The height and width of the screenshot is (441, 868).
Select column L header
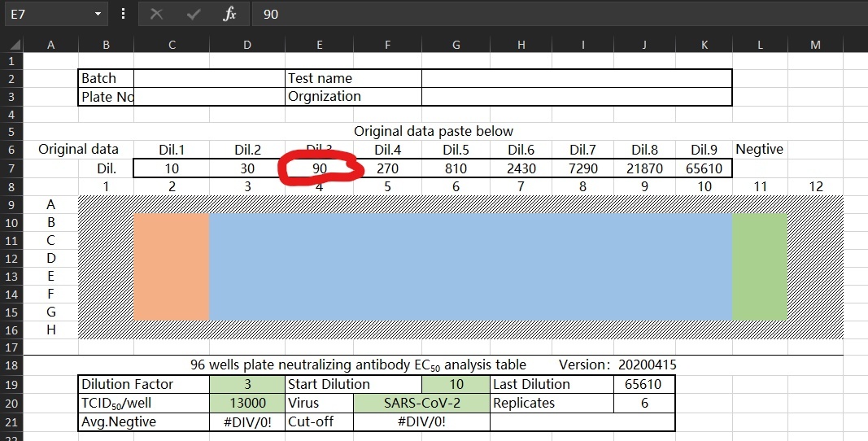click(x=760, y=46)
